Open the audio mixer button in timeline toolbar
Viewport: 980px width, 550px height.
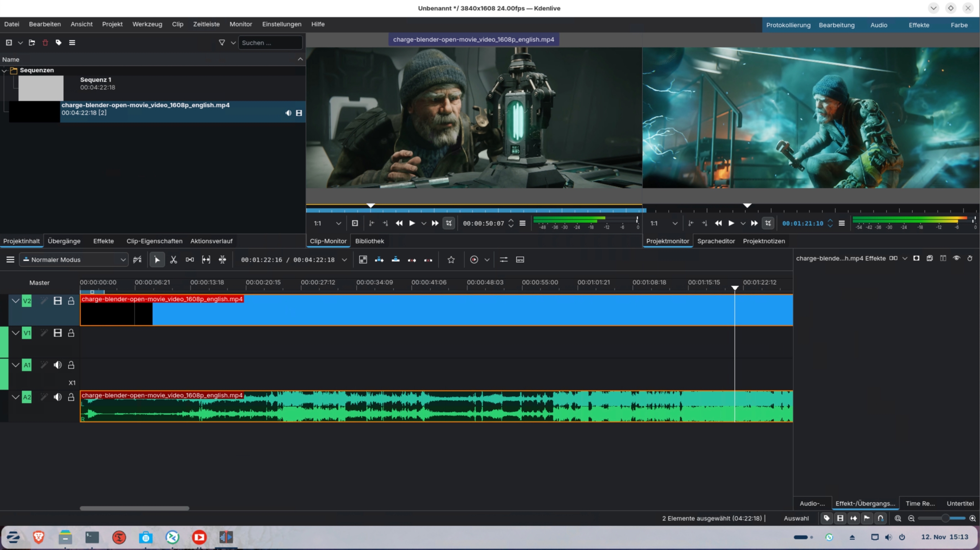pos(504,260)
